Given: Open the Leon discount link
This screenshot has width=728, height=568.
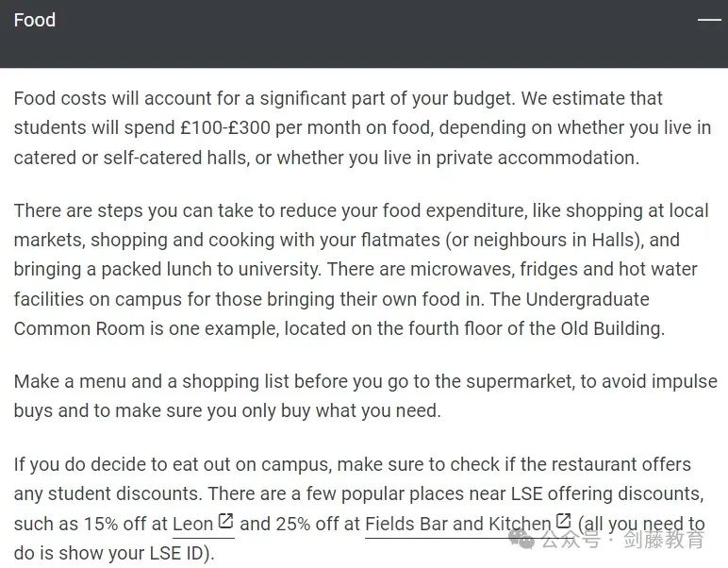Looking at the screenshot, I should 192,524.
